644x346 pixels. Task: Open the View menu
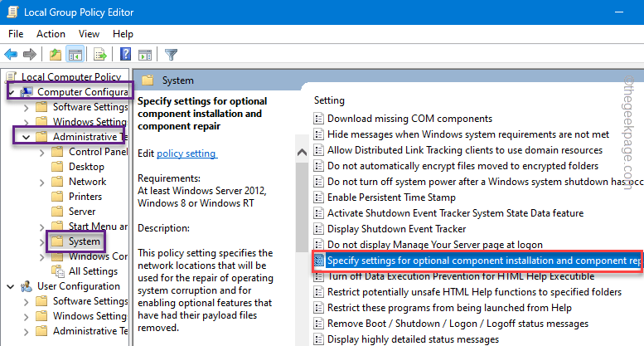pyautogui.click(x=89, y=34)
